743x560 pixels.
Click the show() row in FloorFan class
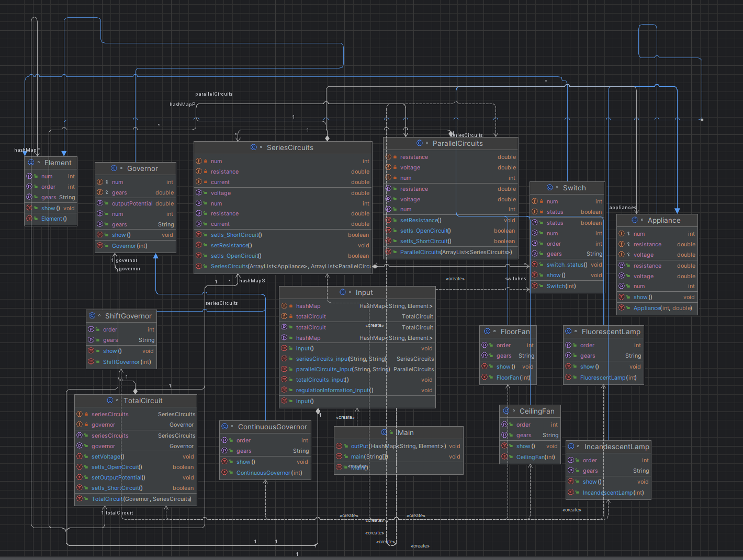pos(508,367)
